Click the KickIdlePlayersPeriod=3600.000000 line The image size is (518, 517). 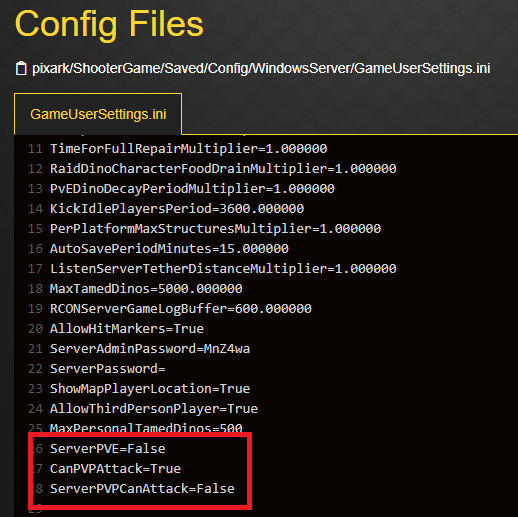tap(177, 209)
